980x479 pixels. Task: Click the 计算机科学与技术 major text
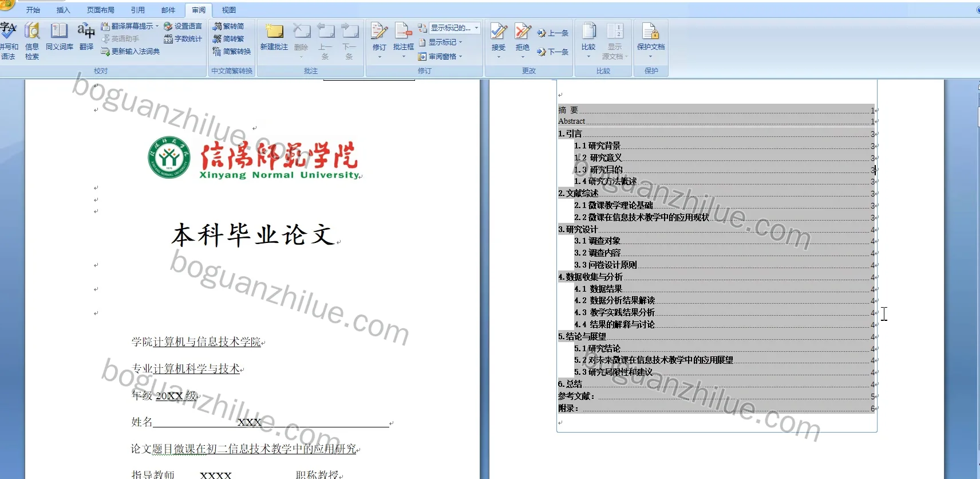tap(196, 369)
